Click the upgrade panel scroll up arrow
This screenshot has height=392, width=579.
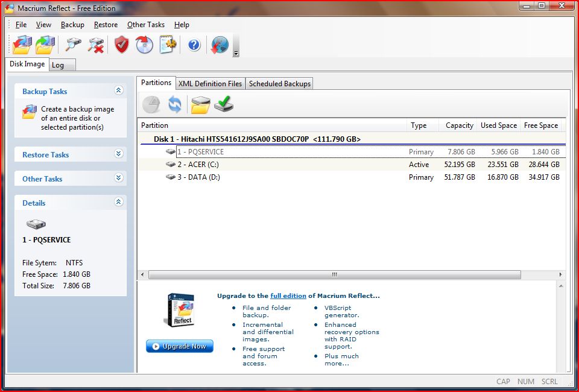click(561, 286)
